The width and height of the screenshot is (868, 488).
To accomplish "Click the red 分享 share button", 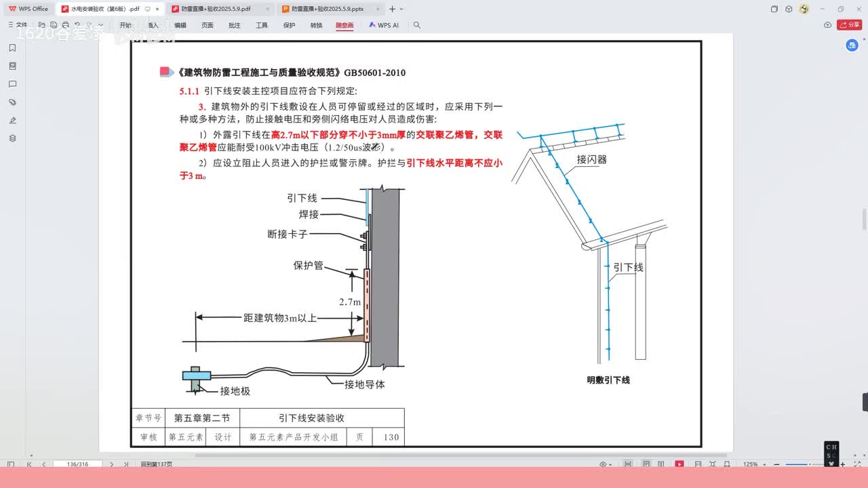I will (x=850, y=25).
